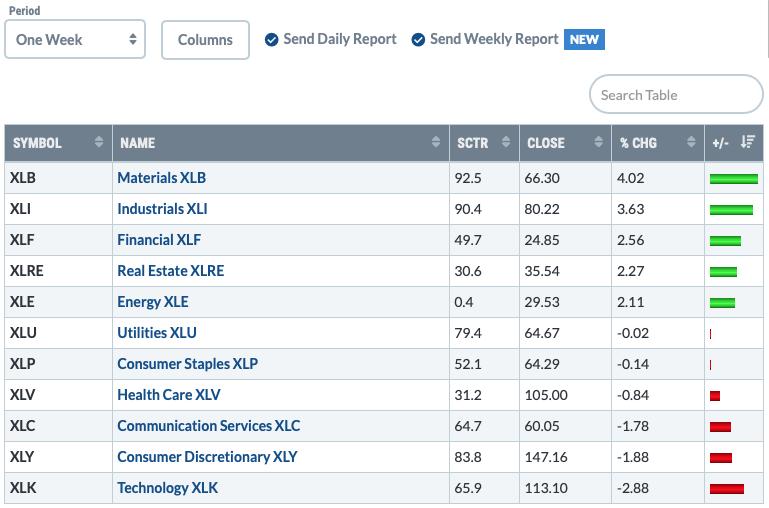Focus the Search Table input field
Viewport: 769px width, 508px height.
click(676, 94)
